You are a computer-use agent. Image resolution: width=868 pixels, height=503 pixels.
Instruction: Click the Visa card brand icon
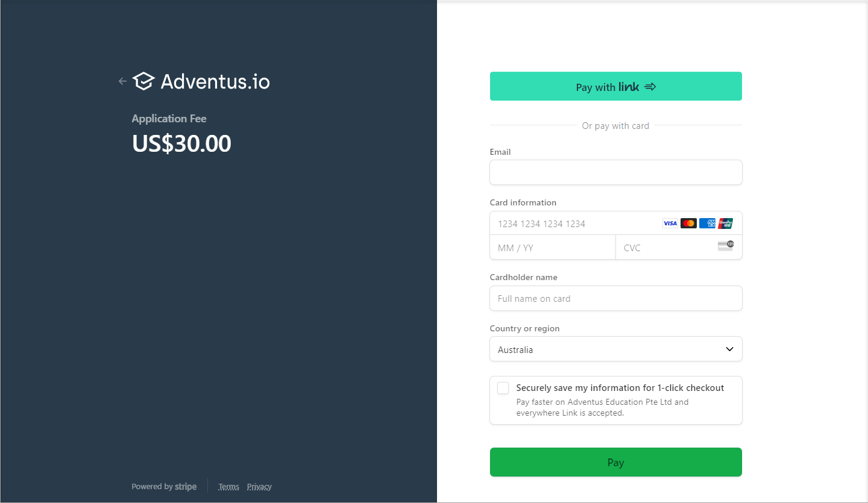point(670,223)
